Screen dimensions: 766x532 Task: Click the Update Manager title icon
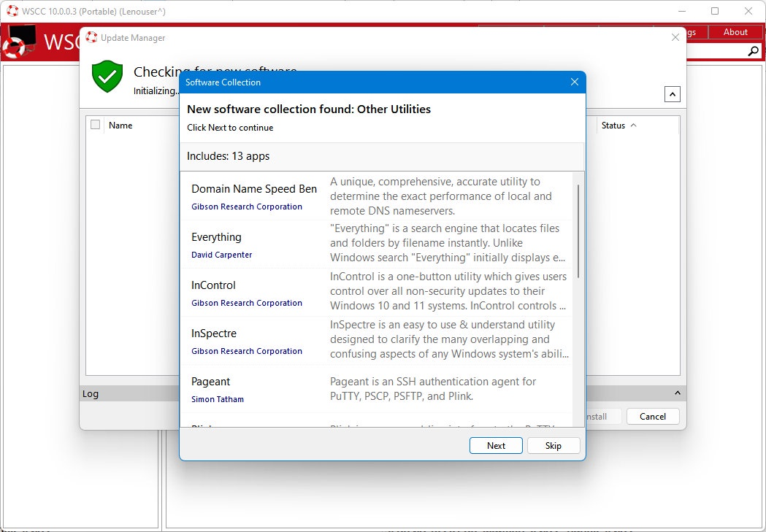[x=91, y=37]
